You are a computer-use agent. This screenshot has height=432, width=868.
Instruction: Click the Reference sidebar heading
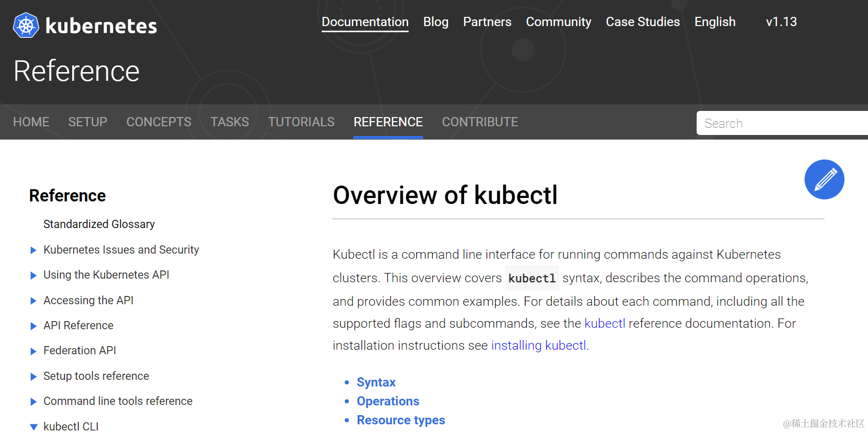pyautogui.click(x=68, y=195)
